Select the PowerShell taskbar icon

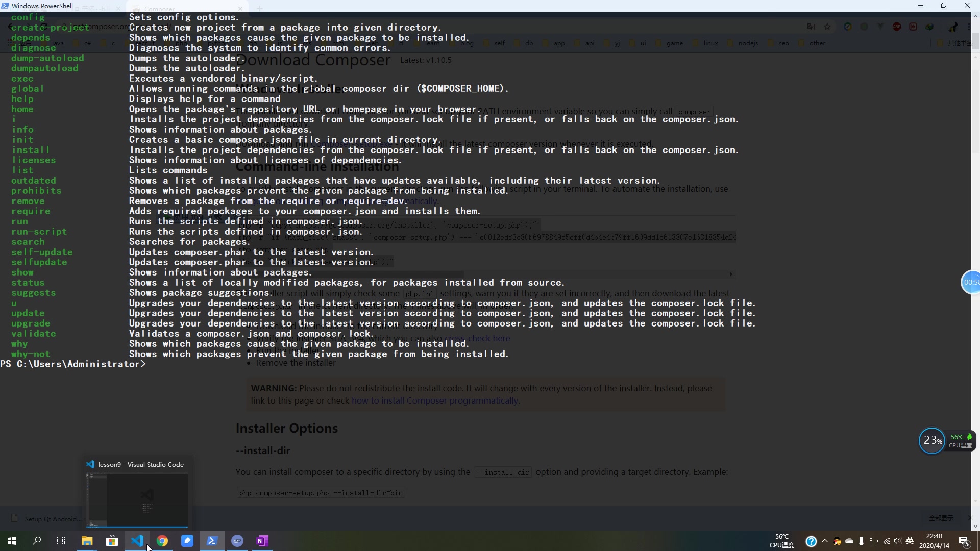coord(212,541)
